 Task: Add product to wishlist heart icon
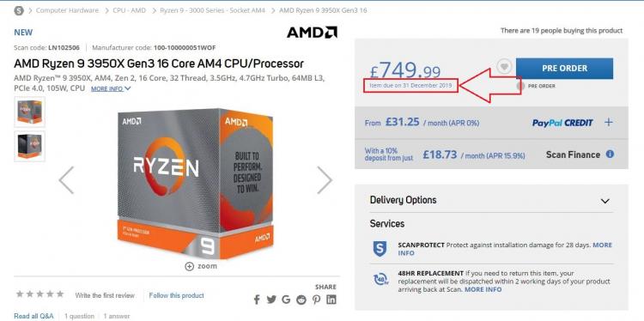pos(504,66)
